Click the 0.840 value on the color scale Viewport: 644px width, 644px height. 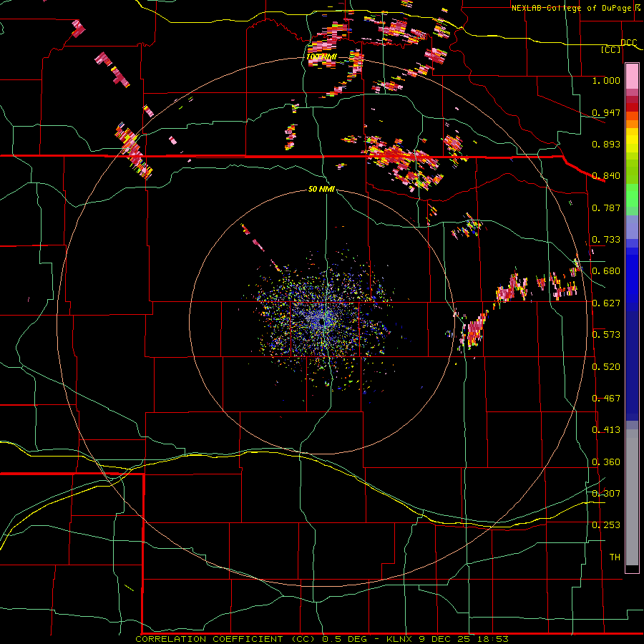pyautogui.click(x=606, y=176)
